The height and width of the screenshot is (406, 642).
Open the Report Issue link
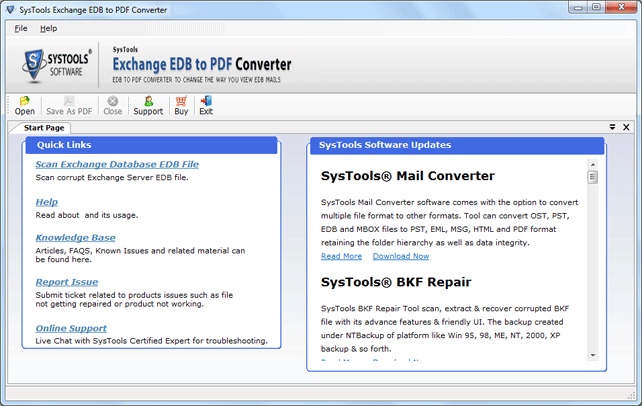tap(67, 282)
